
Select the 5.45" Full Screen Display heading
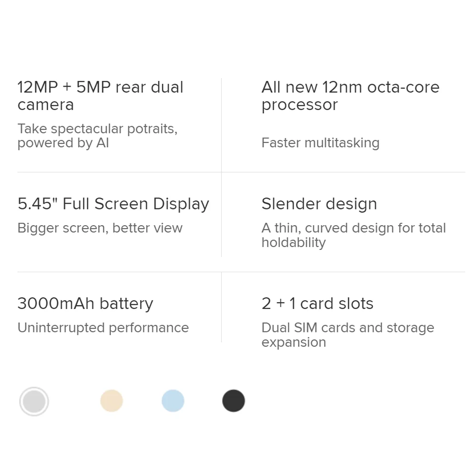[x=113, y=204]
